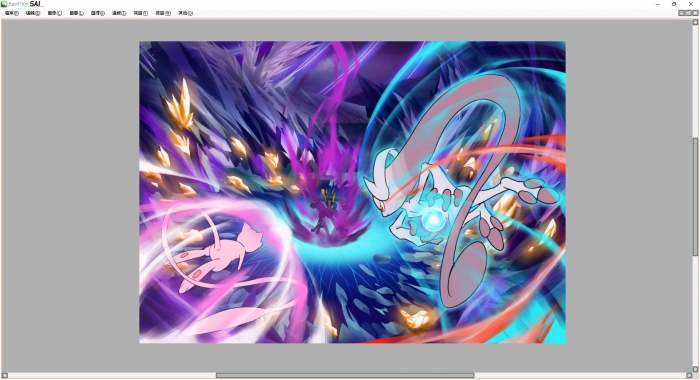
Task: Open the Others (O) menu
Action: (186, 13)
